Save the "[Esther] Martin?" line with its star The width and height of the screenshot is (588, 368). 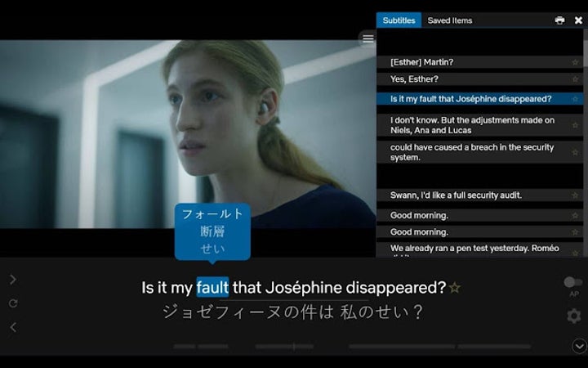(575, 63)
